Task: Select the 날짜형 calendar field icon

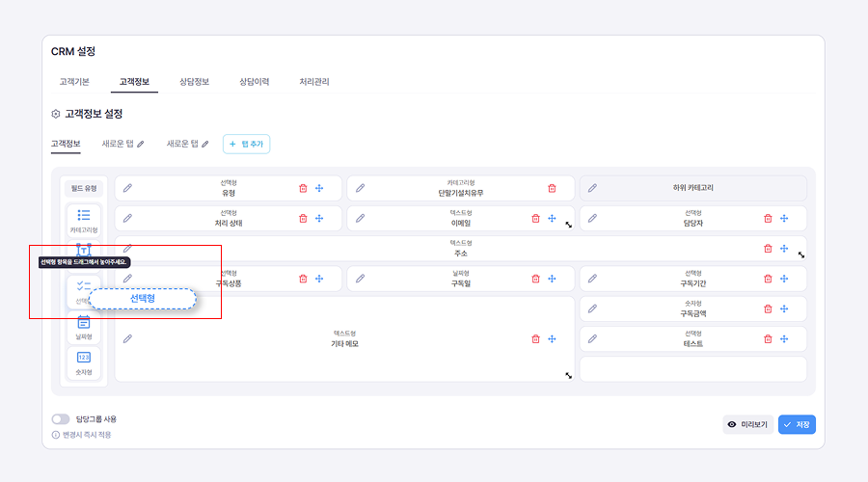Action: pos(84,322)
